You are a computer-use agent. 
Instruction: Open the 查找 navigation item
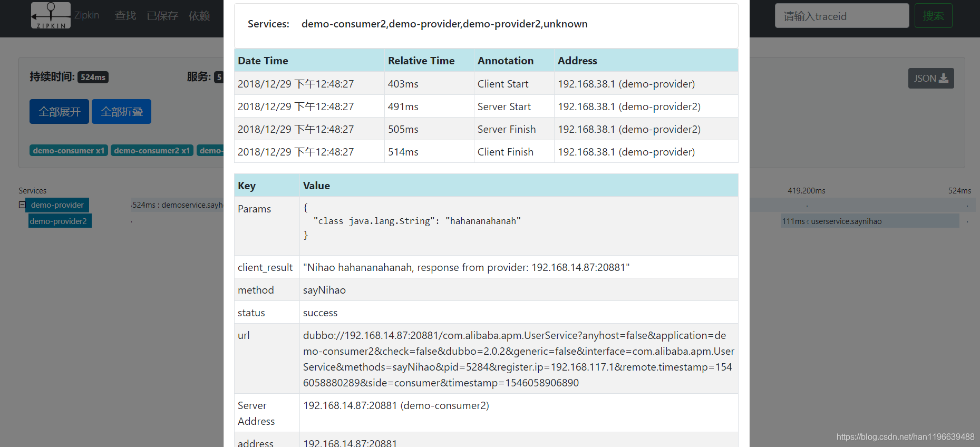coord(125,16)
